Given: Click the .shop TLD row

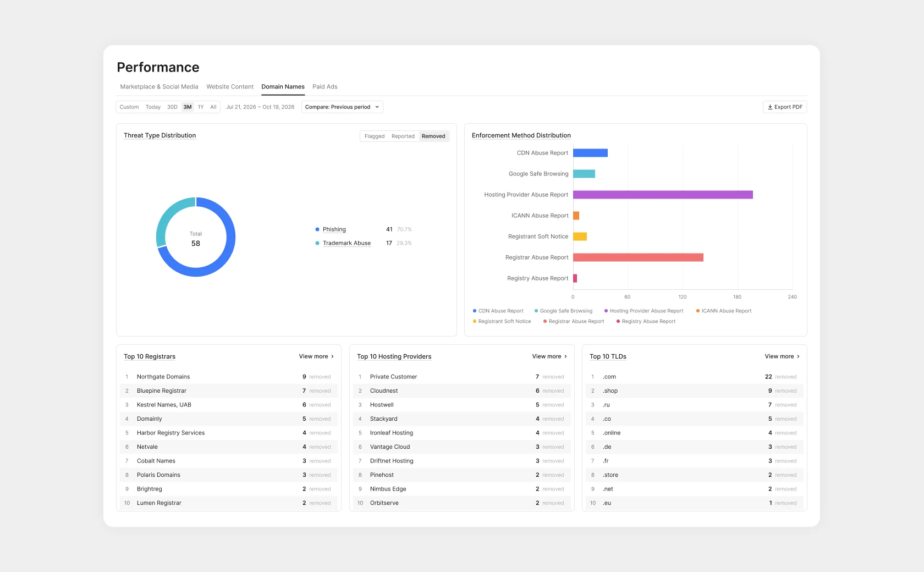Looking at the screenshot, I should 694,391.
